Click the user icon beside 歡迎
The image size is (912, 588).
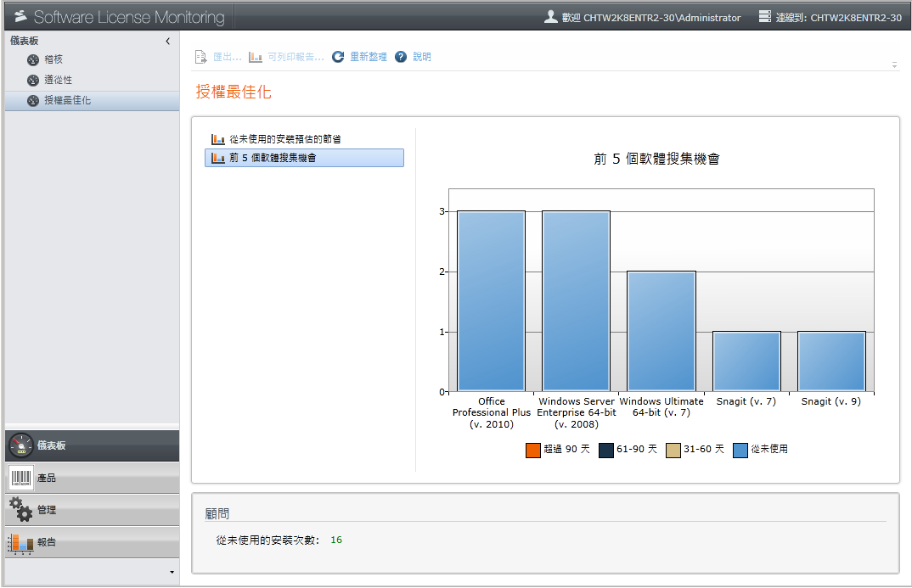point(551,17)
